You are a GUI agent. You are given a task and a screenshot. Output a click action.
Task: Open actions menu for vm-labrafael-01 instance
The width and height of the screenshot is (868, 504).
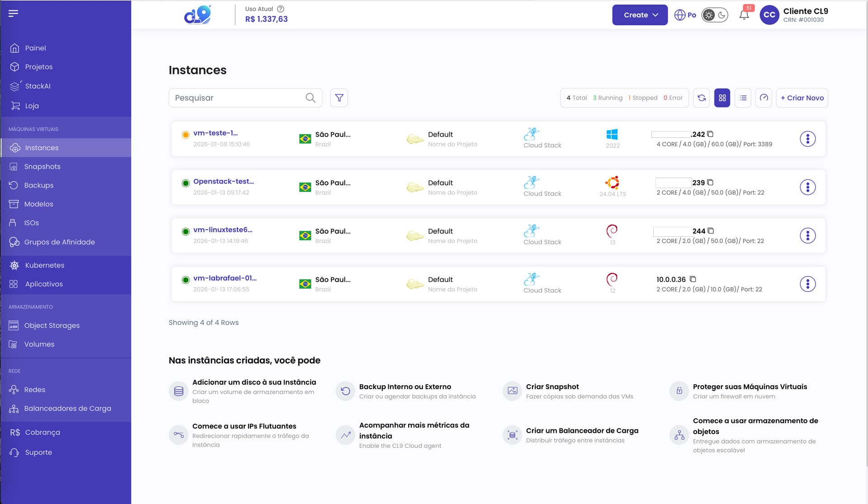[807, 284]
